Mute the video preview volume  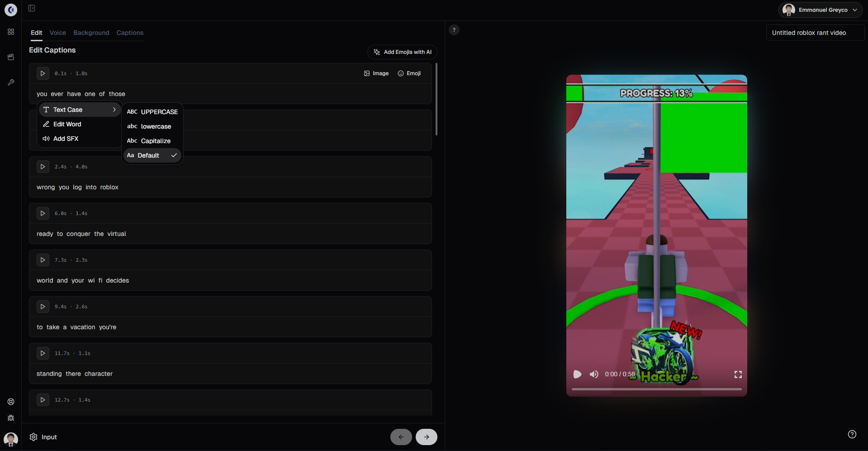tap(594, 374)
